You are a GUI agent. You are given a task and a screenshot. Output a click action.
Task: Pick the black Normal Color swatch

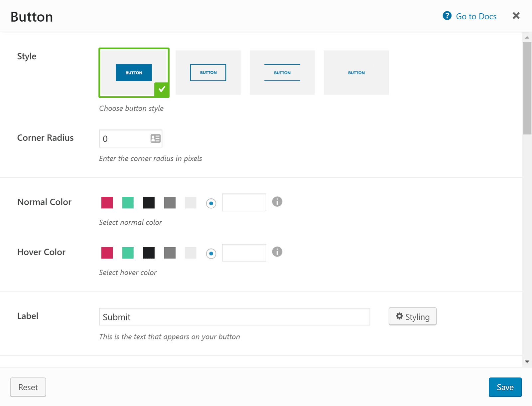[x=149, y=203]
